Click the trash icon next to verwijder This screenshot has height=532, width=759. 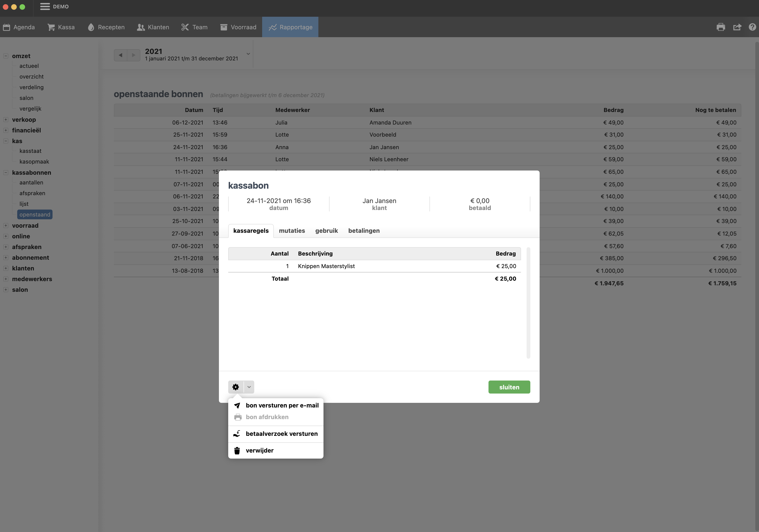pos(237,451)
